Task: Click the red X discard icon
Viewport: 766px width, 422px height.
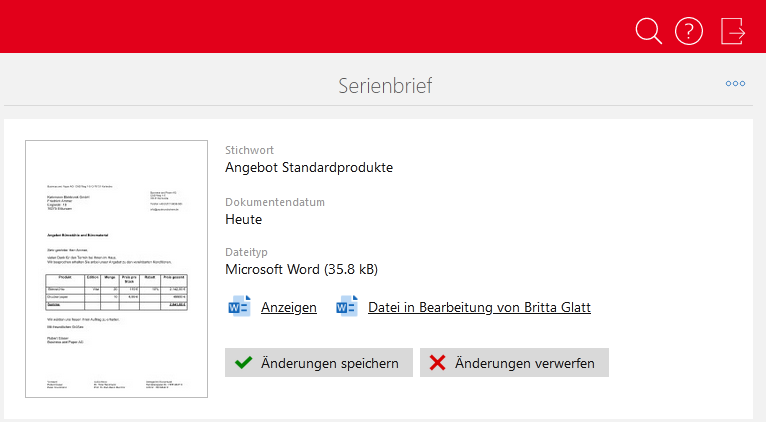Action: pyautogui.click(x=437, y=363)
